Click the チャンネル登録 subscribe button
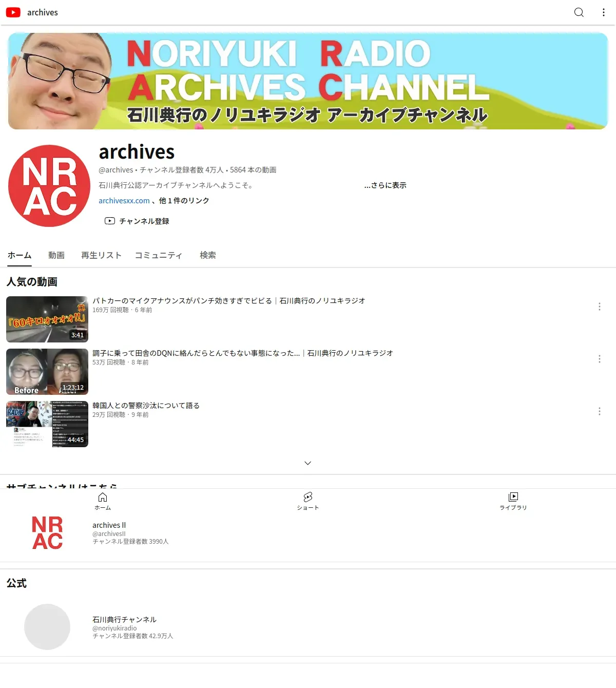This screenshot has width=616, height=688. tap(137, 221)
